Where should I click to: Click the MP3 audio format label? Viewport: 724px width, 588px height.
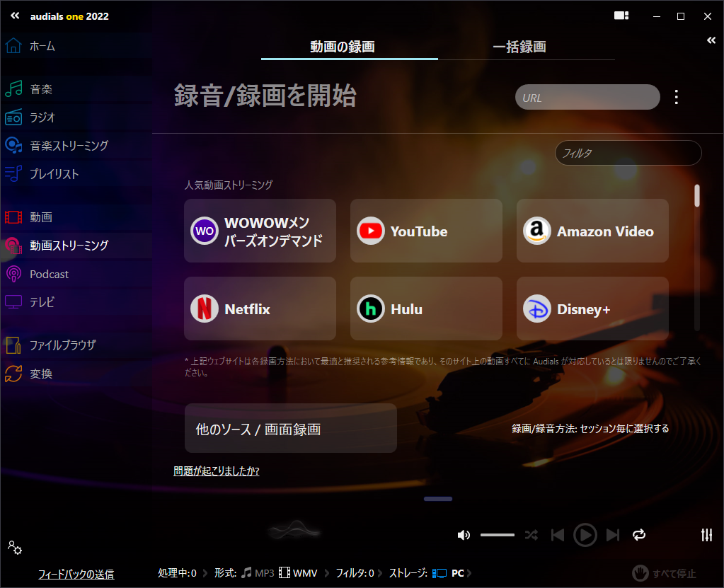[x=265, y=573]
